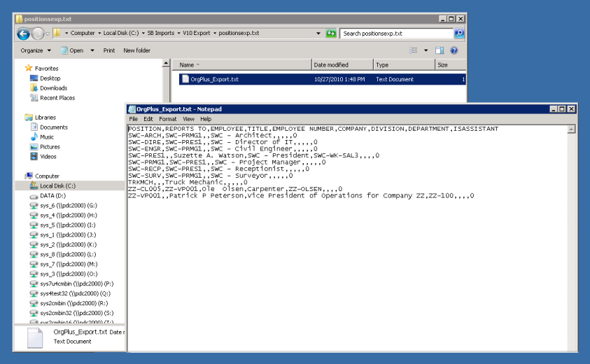The image size is (590, 364).
Task: Open the Notepad Edit menu
Action: (x=148, y=119)
